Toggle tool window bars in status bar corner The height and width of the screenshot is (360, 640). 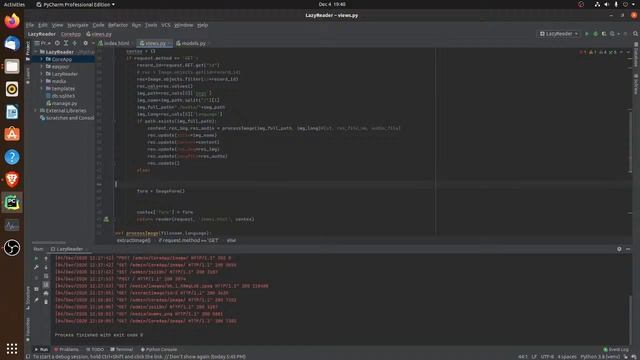tap(28, 357)
